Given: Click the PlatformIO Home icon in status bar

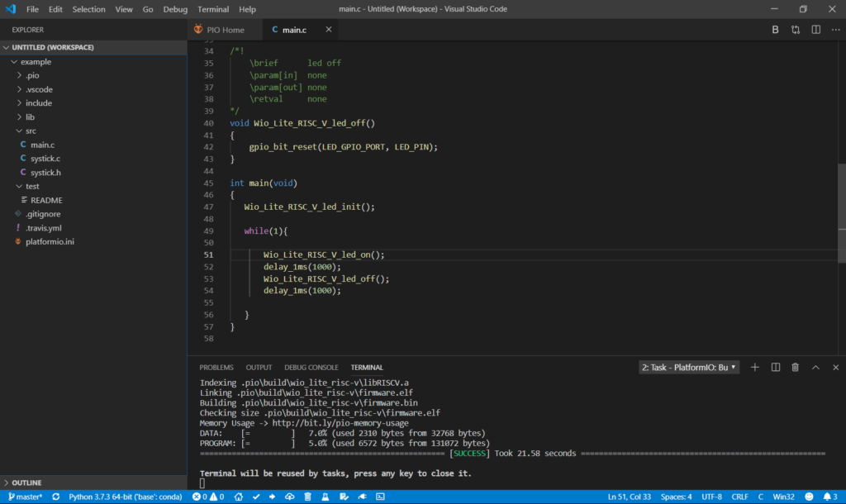Looking at the screenshot, I should [x=238, y=497].
